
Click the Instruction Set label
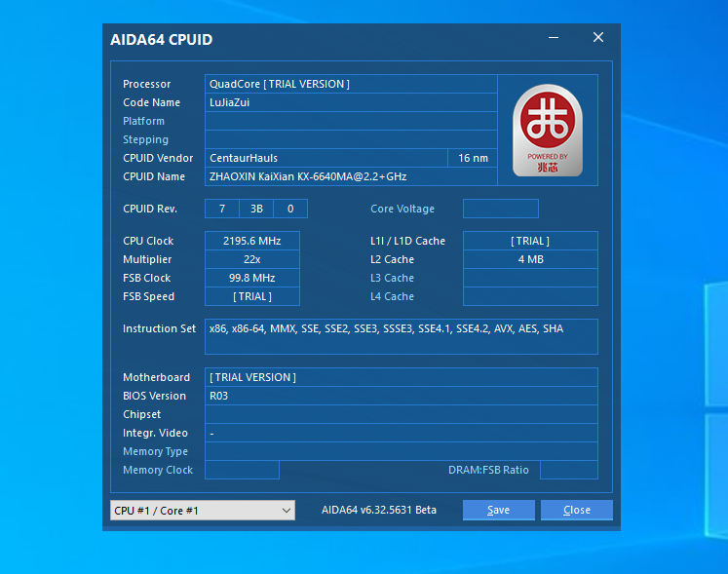159,328
